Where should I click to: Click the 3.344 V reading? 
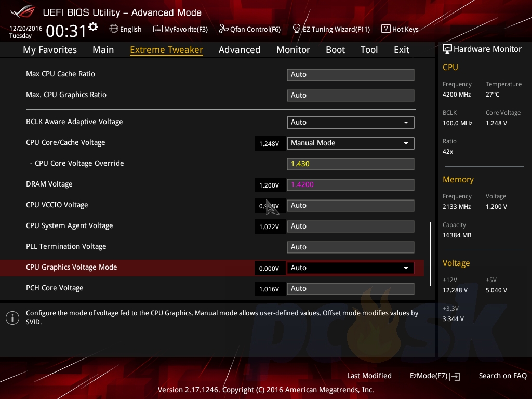(x=453, y=319)
